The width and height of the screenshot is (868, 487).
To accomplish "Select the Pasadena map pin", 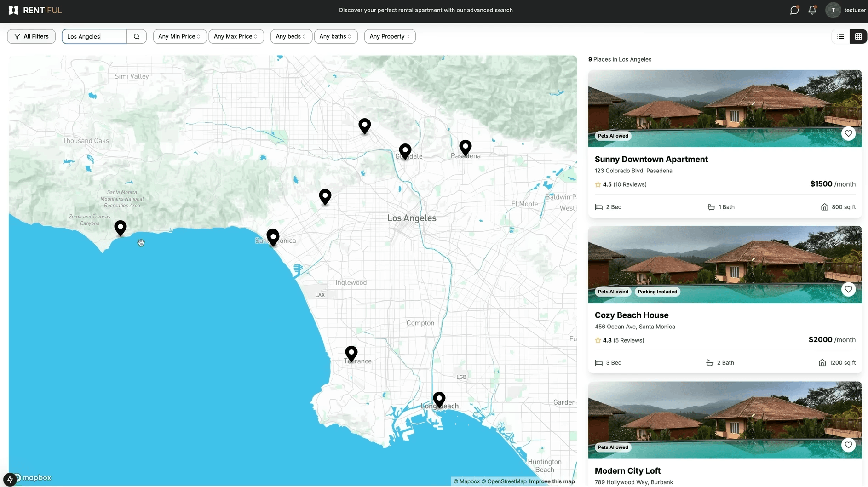I will (466, 148).
